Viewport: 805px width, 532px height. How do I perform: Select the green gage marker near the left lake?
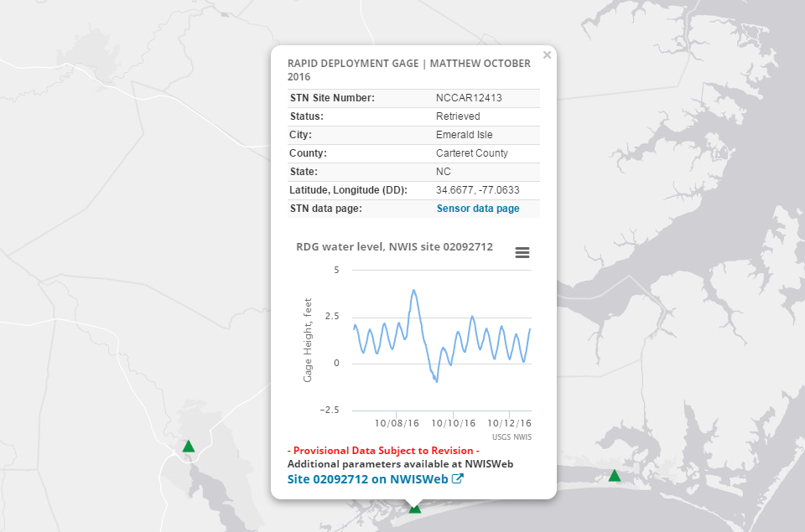click(190, 446)
